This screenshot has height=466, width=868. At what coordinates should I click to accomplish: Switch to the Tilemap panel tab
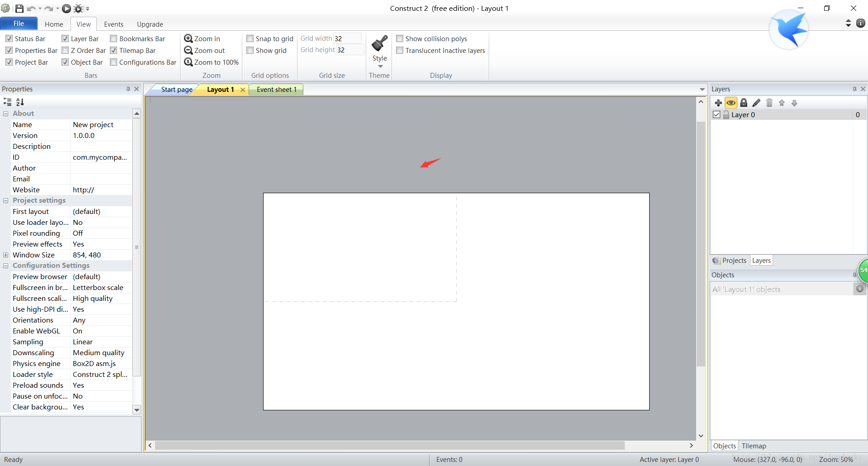[754, 446]
